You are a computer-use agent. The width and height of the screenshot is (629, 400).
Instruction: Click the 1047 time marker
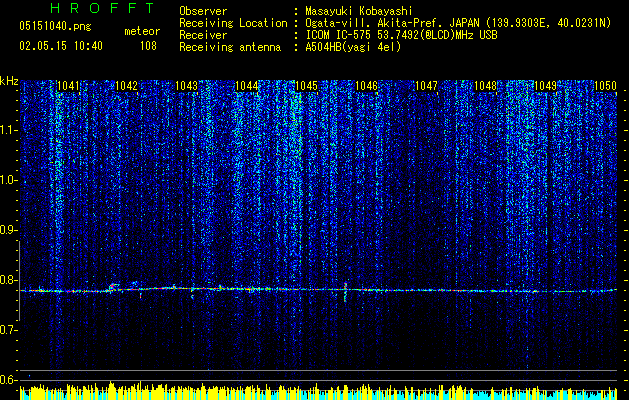[426, 86]
